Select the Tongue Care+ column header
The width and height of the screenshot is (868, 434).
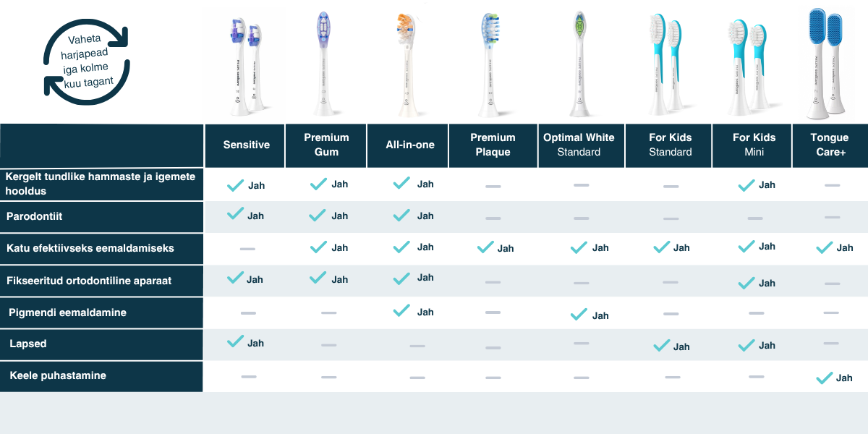830,145
